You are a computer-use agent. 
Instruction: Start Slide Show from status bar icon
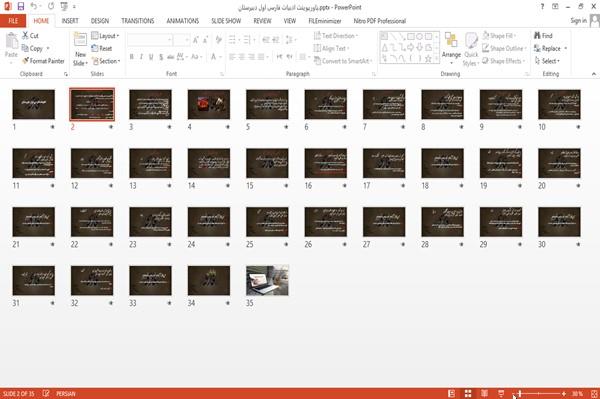tap(501, 393)
